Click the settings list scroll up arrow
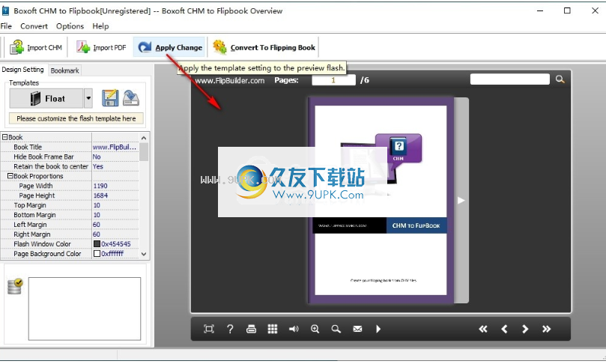The image size is (606, 364). [144, 138]
